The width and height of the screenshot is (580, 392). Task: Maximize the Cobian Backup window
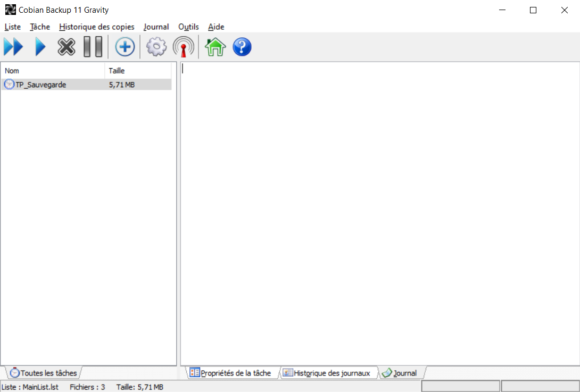[533, 10]
